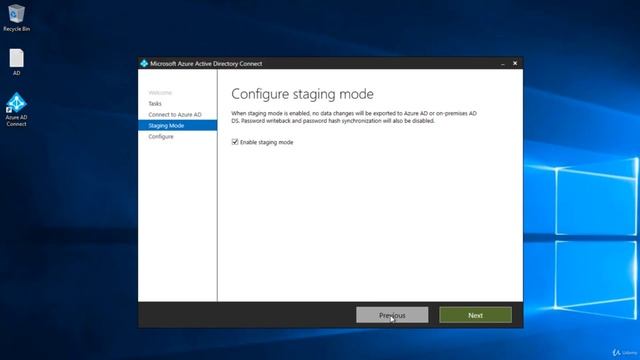Screen dimensions: 640x360
Task: Open the Configure step in sidebar
Action: point(161,136)
